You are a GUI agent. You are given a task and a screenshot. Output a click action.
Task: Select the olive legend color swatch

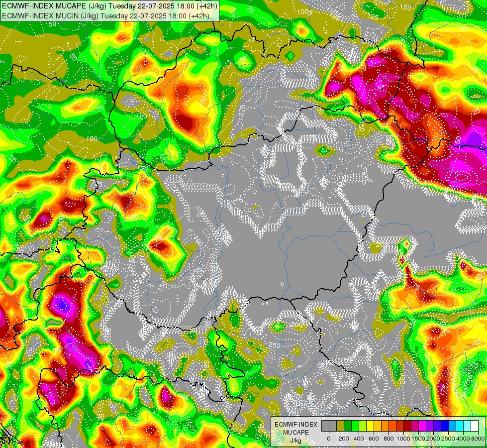[340, 426]
